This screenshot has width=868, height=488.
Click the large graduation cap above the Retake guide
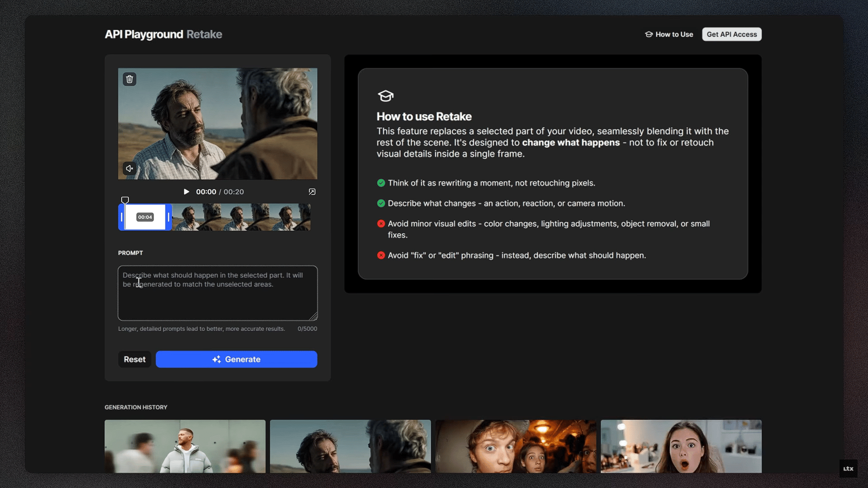[x=385, y=96]
